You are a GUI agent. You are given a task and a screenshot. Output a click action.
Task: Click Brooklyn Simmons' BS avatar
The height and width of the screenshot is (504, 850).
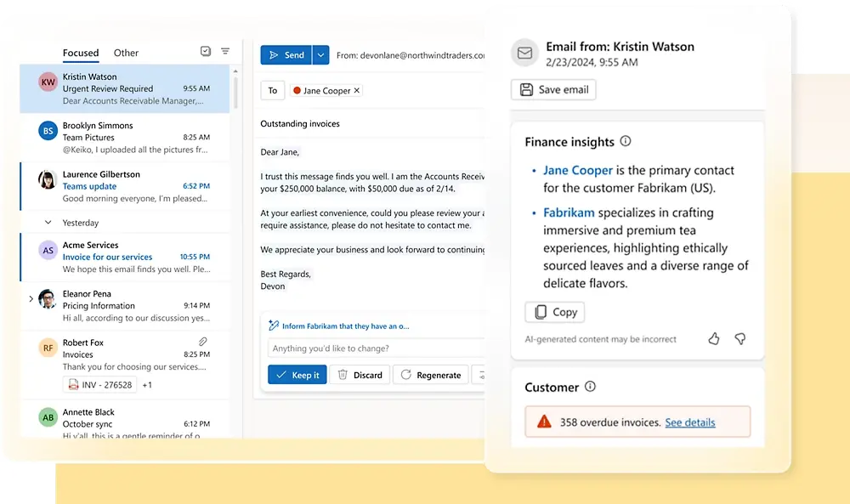48,131
